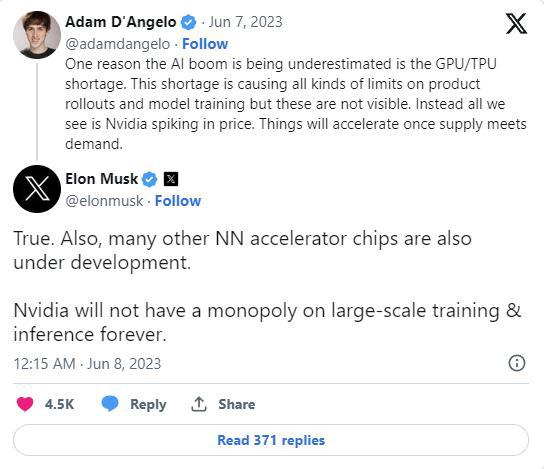
Task: Click the @elonmusk handle
Action: tap(104, 201)
